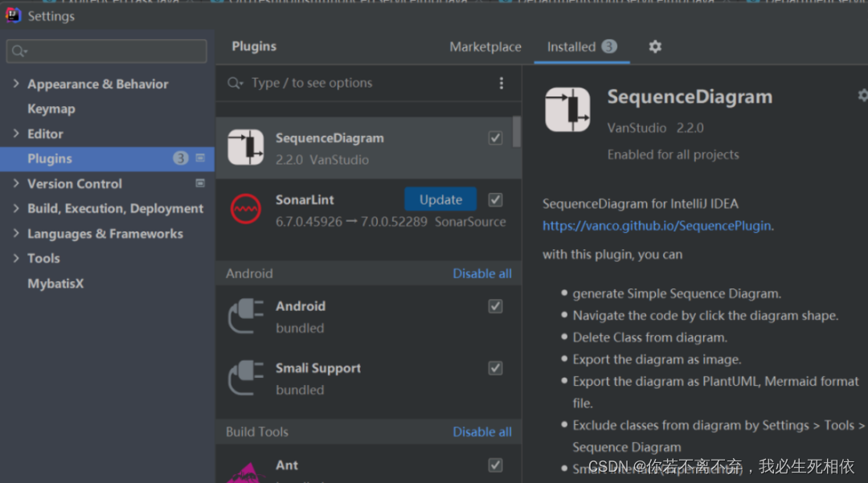Click the plugin list scrollbar

pos(516,131)
